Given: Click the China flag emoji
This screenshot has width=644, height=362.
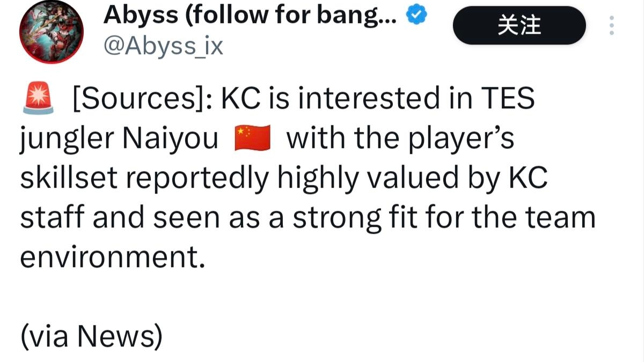Looking at the screenshot, I should [x=252, y=139].
